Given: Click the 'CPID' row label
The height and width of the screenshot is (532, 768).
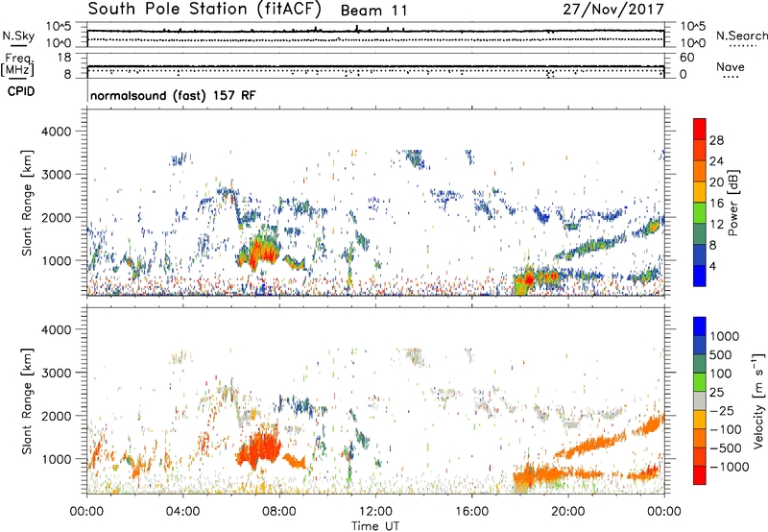Looking at the screenshot, I should [20, 91].
